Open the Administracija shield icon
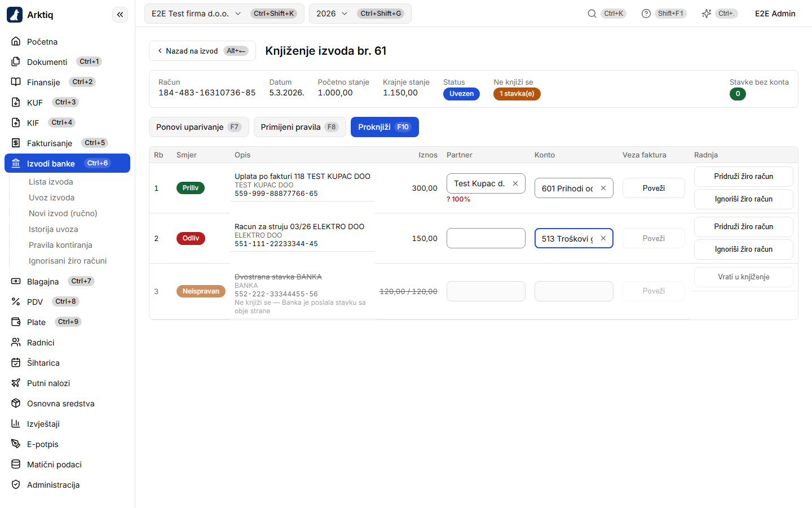 16,484
